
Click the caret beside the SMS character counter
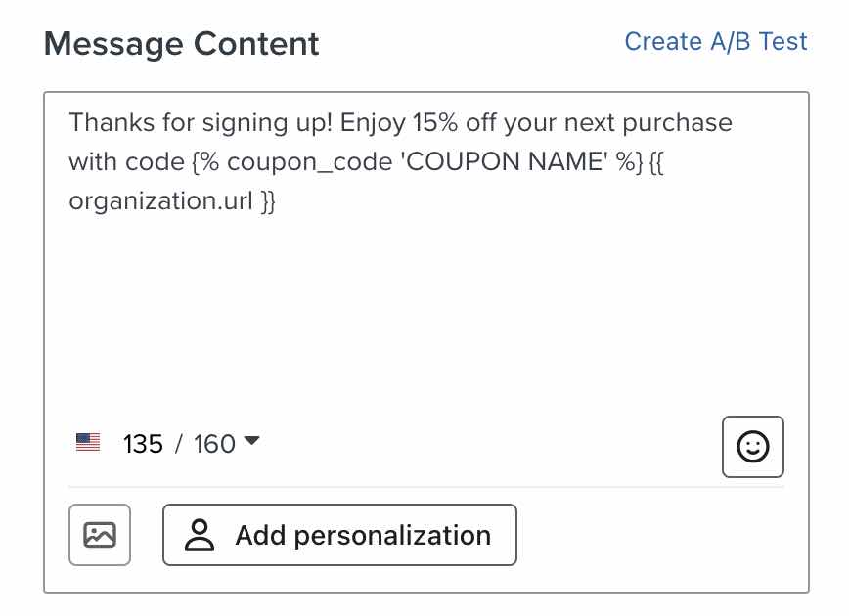pyautogui.click(x=251, y=442)
